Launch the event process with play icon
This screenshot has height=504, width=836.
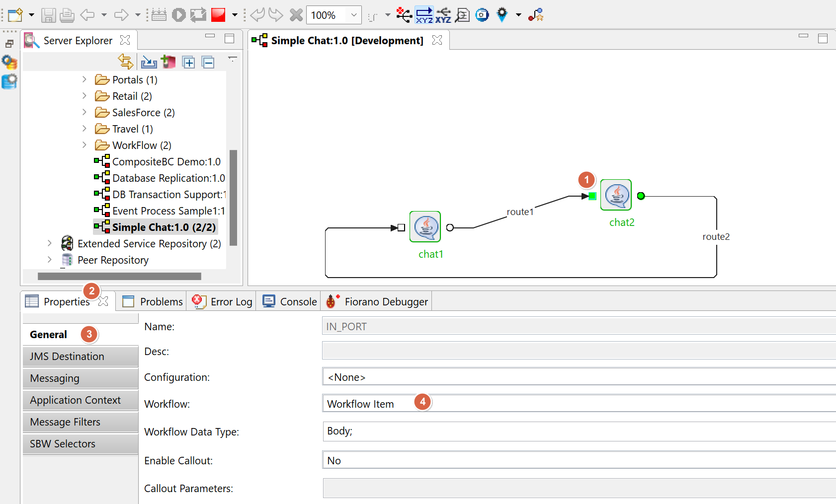179,15
